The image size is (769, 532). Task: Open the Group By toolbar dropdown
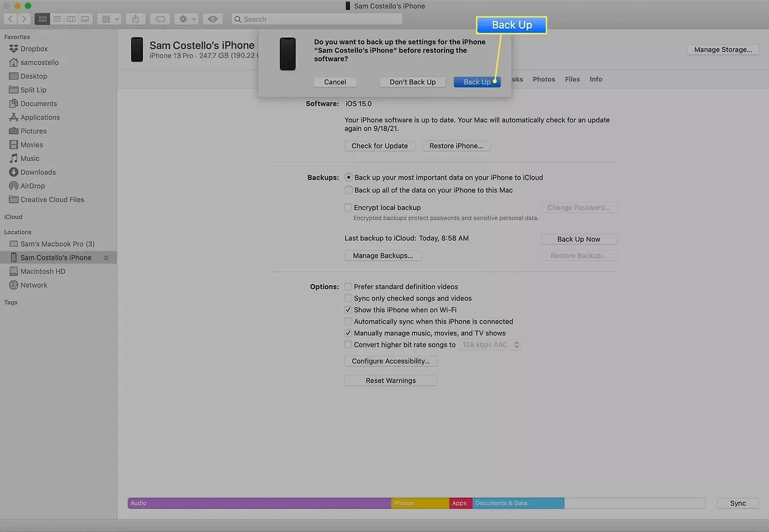(x=109, y=19)
